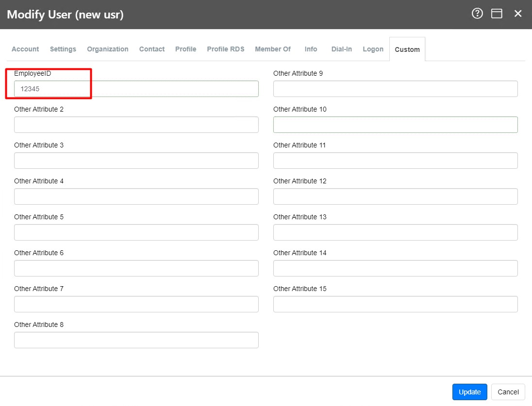Focus the Other Attribute 9 field
This screenshot has height=406, width=532.
pos(395,89)
